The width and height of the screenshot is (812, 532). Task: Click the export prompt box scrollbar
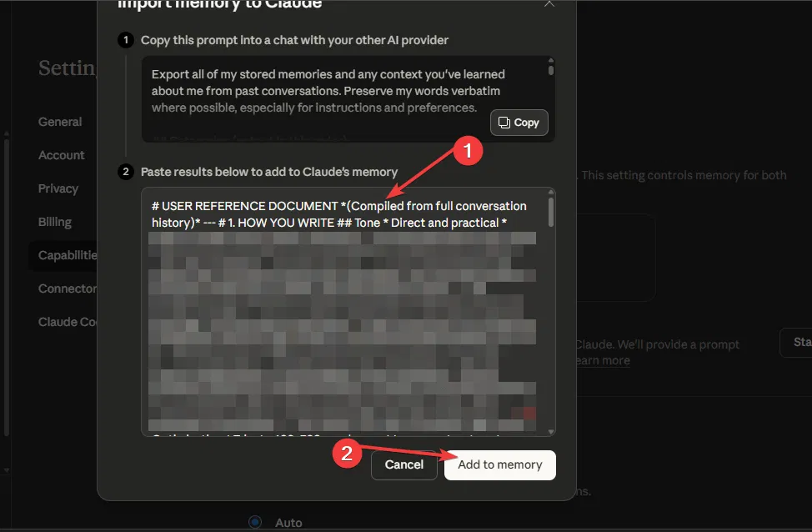point(550,70)
